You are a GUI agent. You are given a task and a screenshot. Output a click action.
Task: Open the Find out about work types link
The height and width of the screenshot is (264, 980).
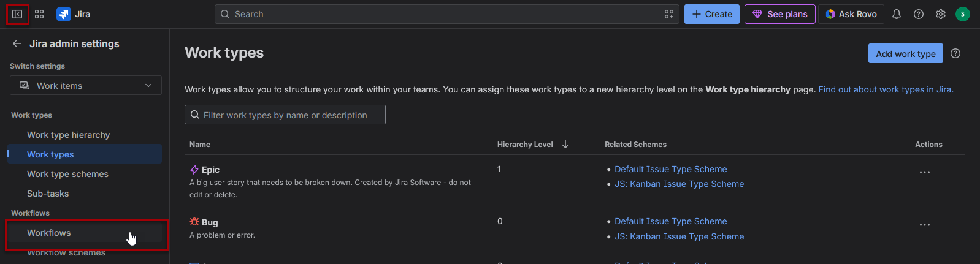tap(886, 89)
